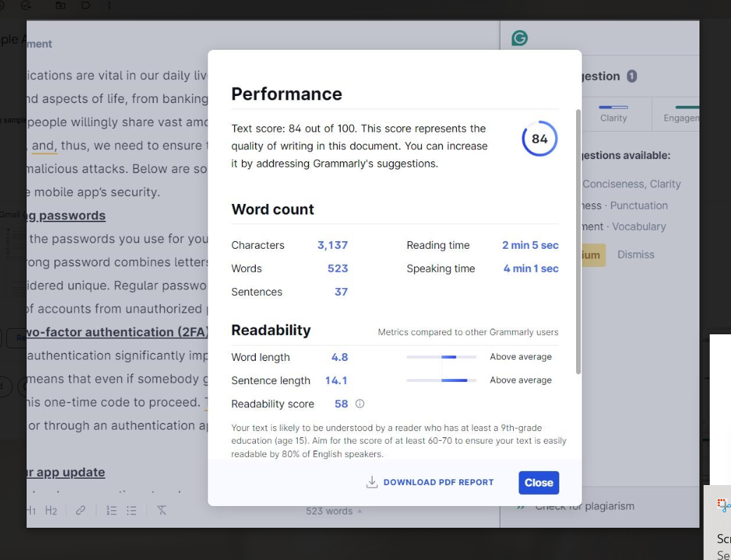Click the sentence length comparison bar
The height and width of the screenshot is (560, 731).
pyautogui.click(x=442, y=381)
